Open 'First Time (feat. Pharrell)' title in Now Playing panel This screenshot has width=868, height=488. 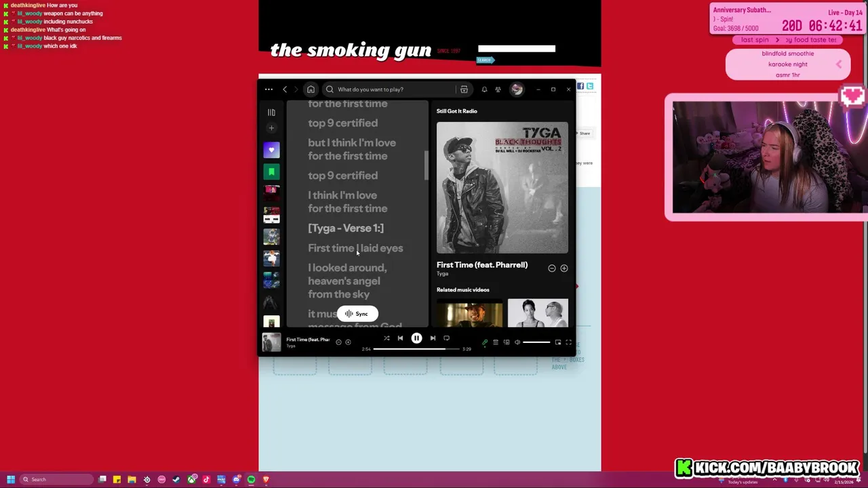pos(482,265)
